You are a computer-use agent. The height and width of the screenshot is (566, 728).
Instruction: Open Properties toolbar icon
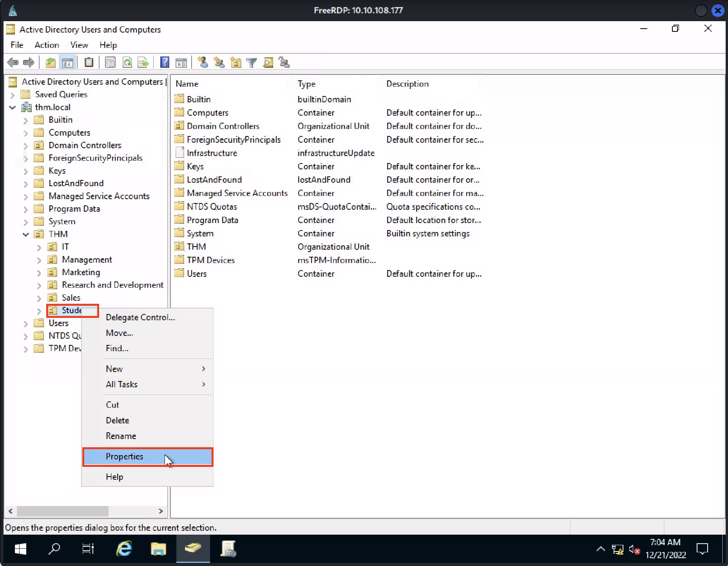coord(110,62)
